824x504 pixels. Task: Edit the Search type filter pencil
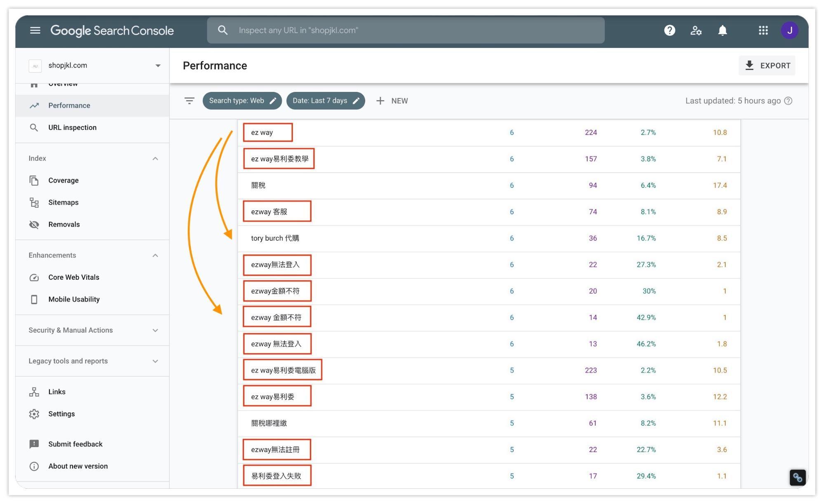(x=273, y=101)
